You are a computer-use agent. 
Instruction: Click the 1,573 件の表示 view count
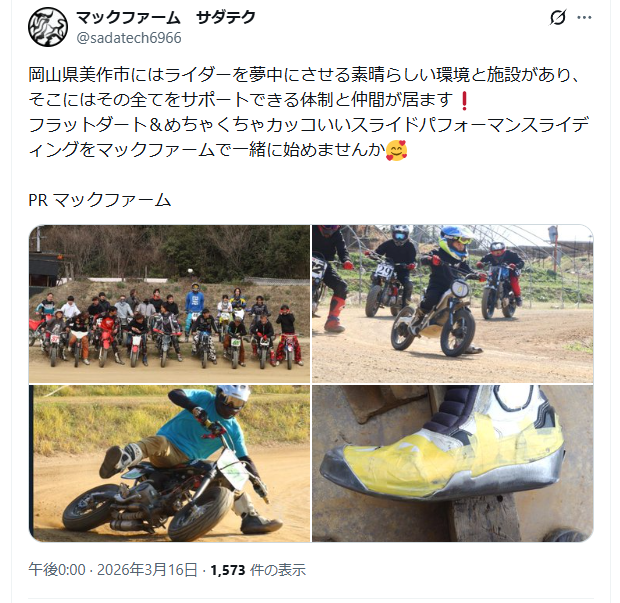pyautogui.click(x=258, y=570)
